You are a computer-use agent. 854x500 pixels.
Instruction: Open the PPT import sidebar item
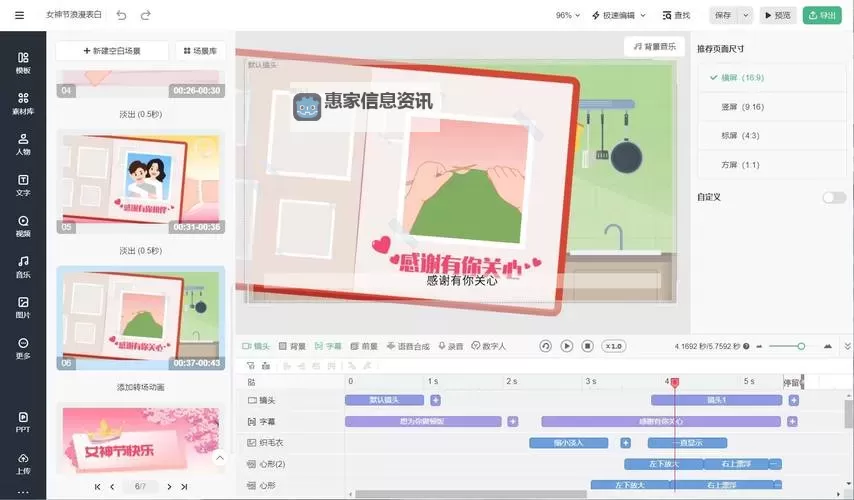[23, 422]
